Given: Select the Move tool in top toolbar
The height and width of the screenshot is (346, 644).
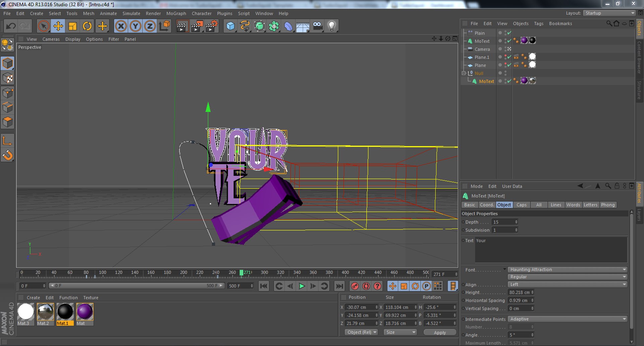Looking at the screenshot, I should coord(58,26).
